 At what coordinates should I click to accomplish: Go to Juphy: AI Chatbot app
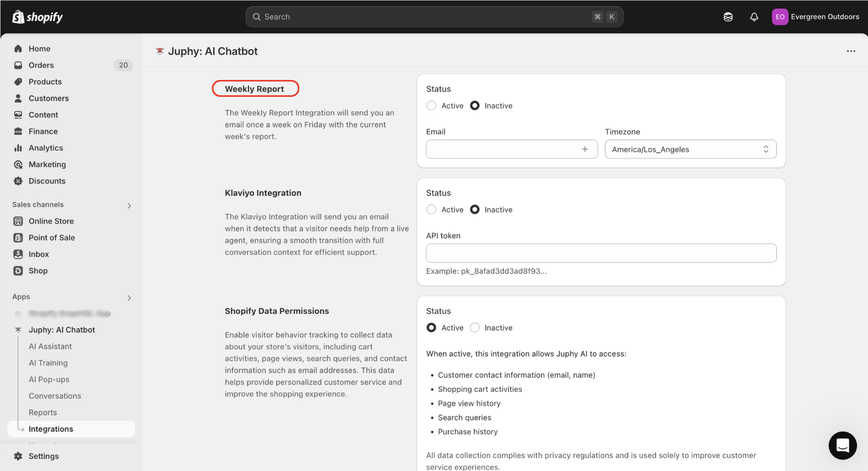(62, 330)
